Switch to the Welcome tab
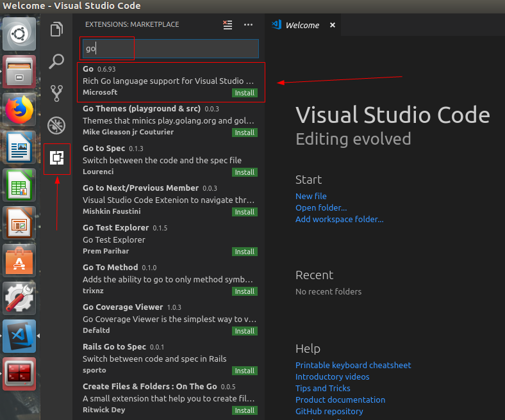The height and width of the screenshot is (420, 505). pyautogui.click(x=302, y=26)
